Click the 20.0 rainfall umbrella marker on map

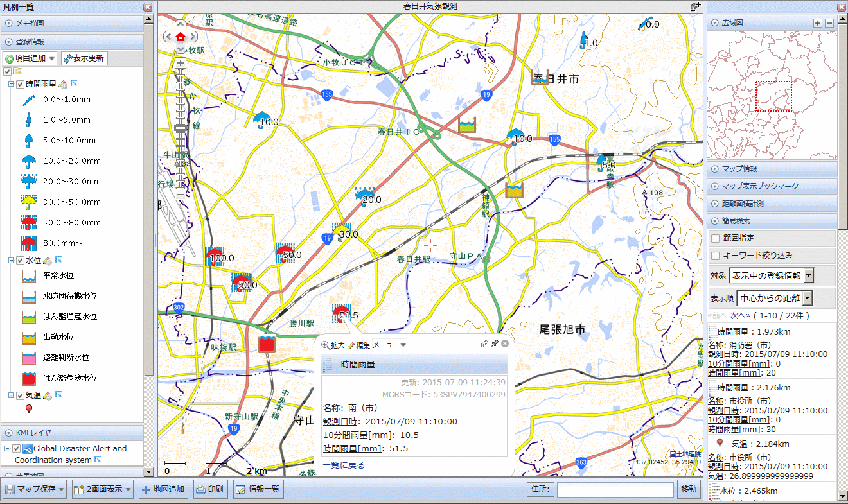tap(364, 196)
